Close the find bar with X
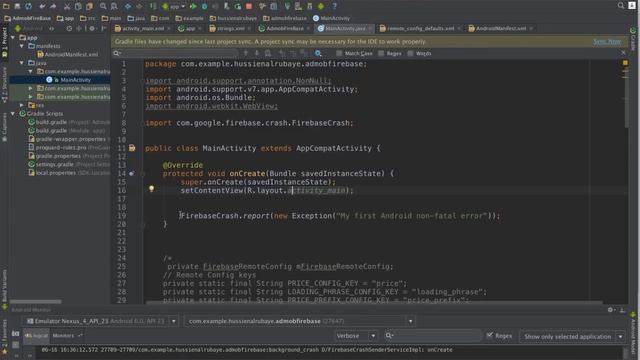This screenshot has width=640, height=360. click(x=623, y=53)
